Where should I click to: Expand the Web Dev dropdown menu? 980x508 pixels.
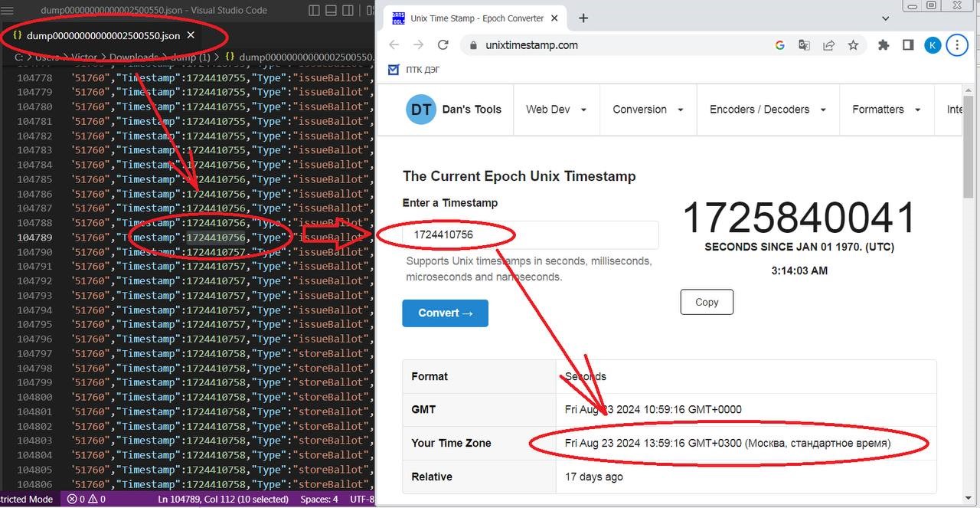tap(556, 110)
